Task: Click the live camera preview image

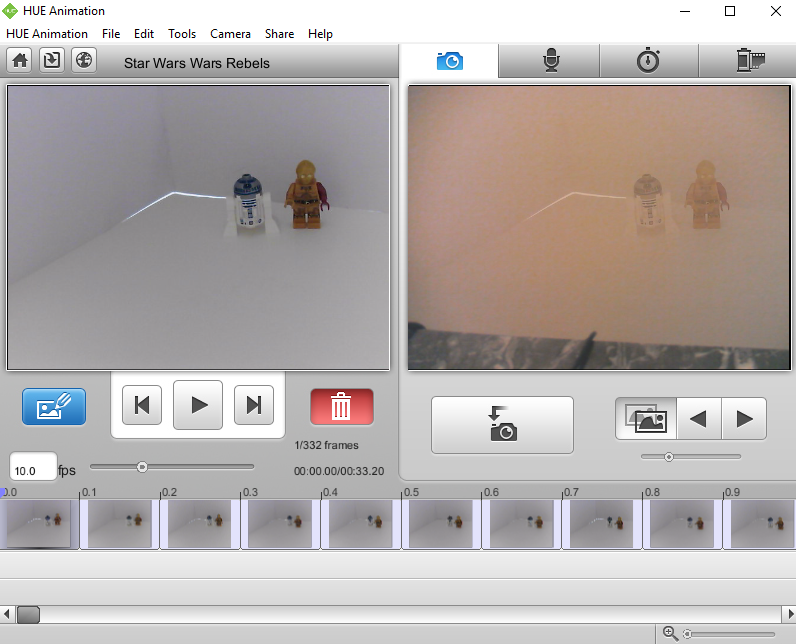Action: pos(599,227)
